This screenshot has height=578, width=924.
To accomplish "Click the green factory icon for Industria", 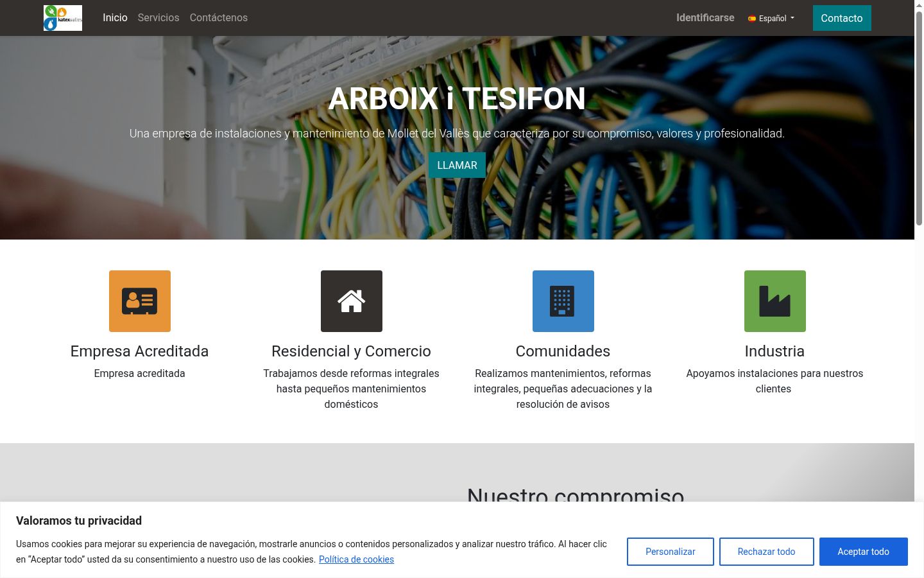I will point(775,301).
